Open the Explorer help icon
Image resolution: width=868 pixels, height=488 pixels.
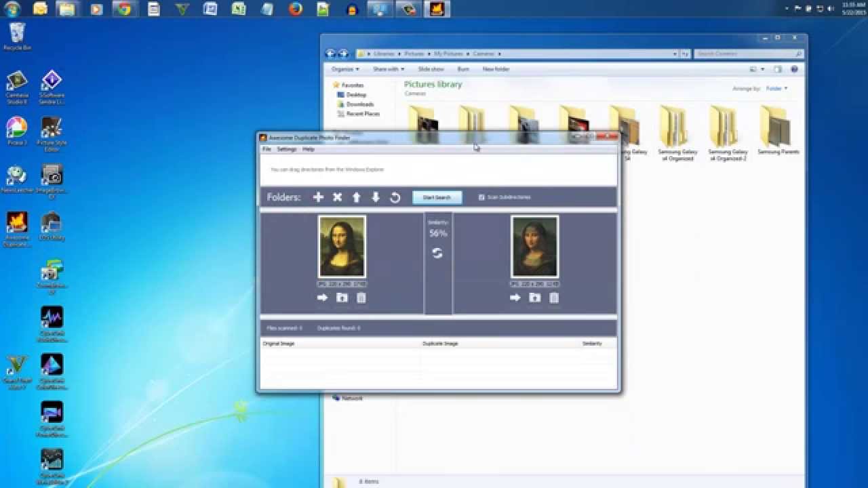coord(794,69)
